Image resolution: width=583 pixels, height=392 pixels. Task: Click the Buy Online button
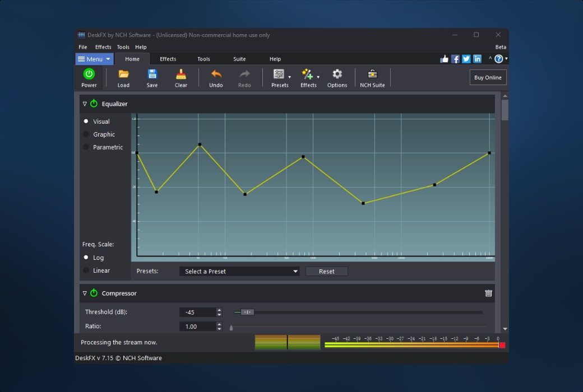(488, 77)
